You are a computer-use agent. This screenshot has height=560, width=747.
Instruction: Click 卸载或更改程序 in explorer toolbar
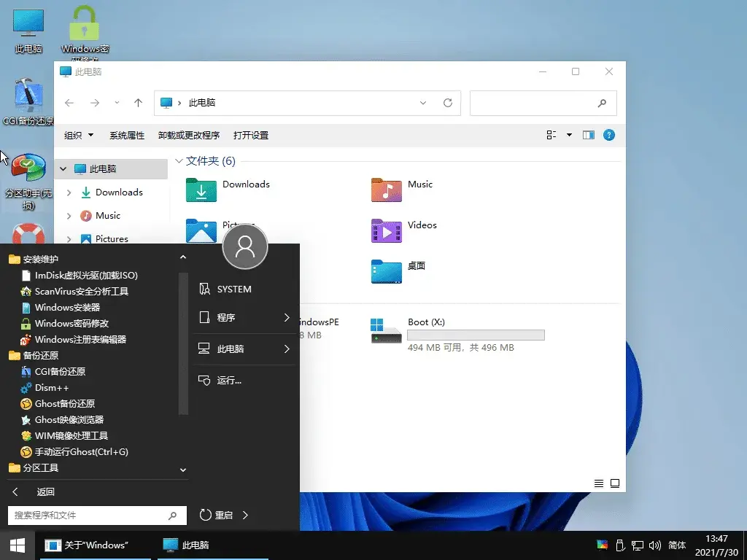pos(189,136)
